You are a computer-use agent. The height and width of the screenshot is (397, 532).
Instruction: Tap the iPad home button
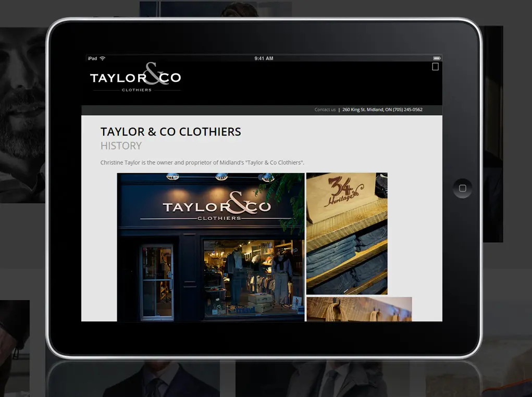(x=463, y=188)
